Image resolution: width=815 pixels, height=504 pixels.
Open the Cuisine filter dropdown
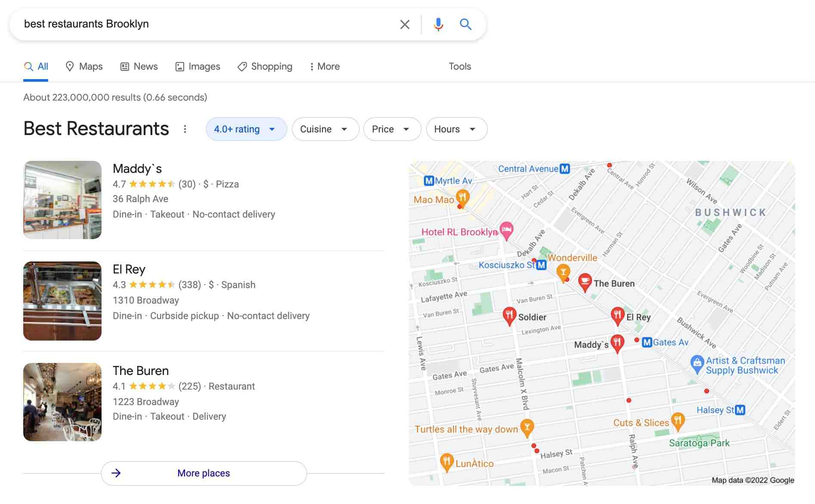click(x=325, y=129)
